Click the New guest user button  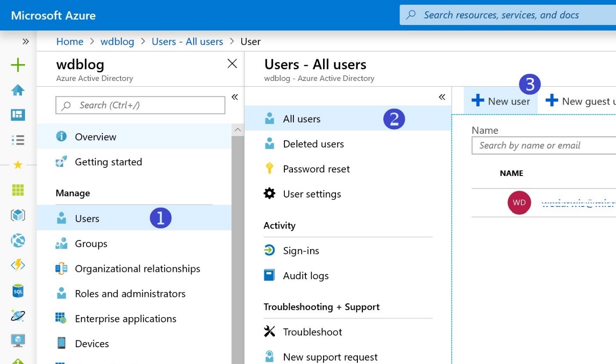click(581, 101)
